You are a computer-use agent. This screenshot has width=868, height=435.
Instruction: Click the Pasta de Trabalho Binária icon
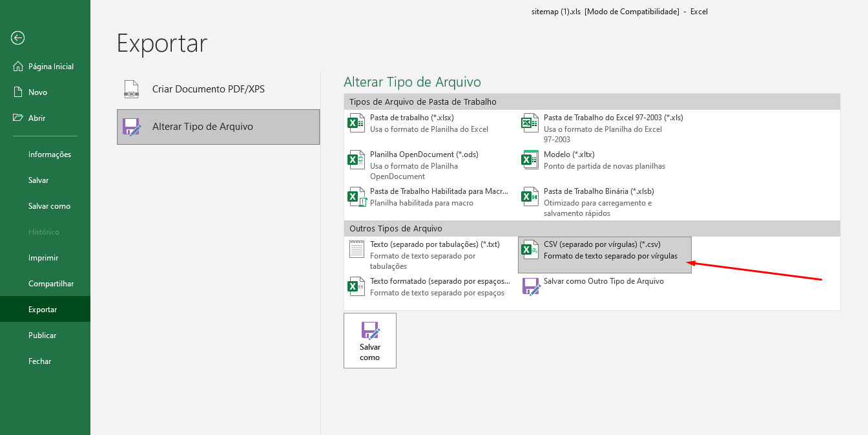coord(530,196)
